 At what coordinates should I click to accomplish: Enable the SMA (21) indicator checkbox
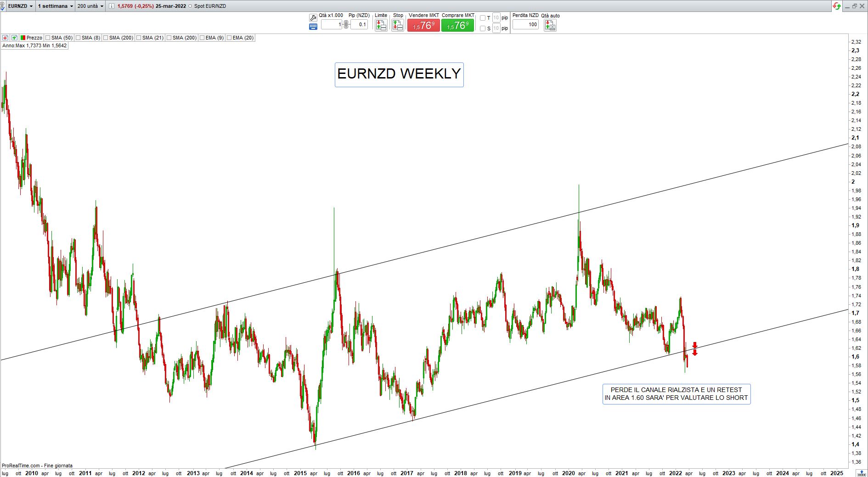tap(139, 38)
